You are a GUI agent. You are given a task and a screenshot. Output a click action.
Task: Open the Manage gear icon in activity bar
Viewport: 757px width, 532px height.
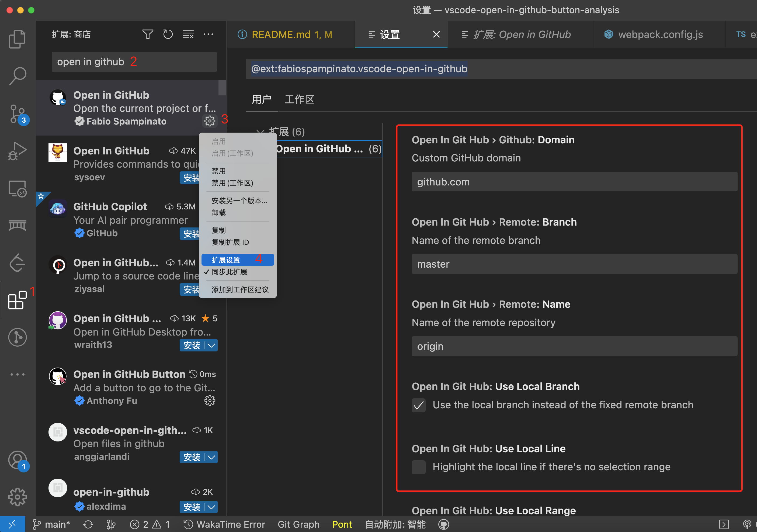pos(17,497)
